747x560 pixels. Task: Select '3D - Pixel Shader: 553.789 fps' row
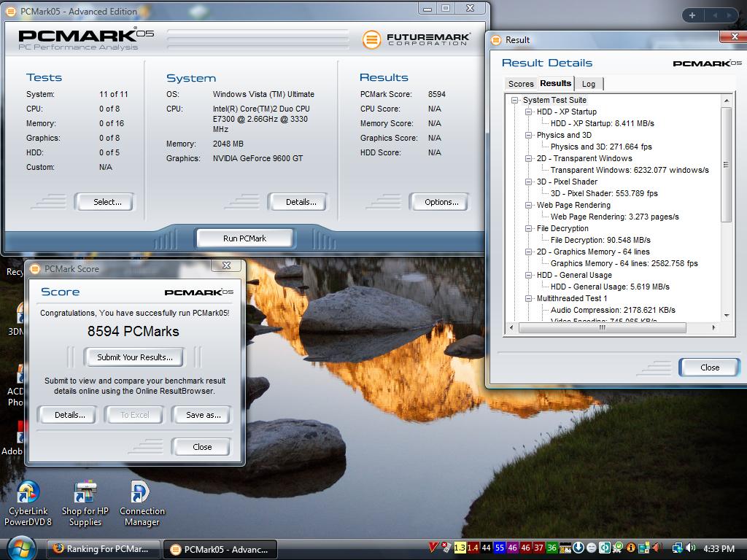point(604,193)
